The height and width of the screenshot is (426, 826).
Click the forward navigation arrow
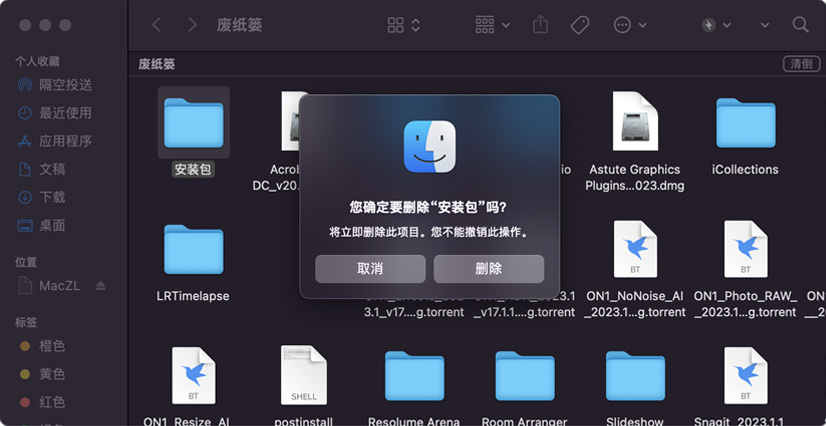point(192,25)
